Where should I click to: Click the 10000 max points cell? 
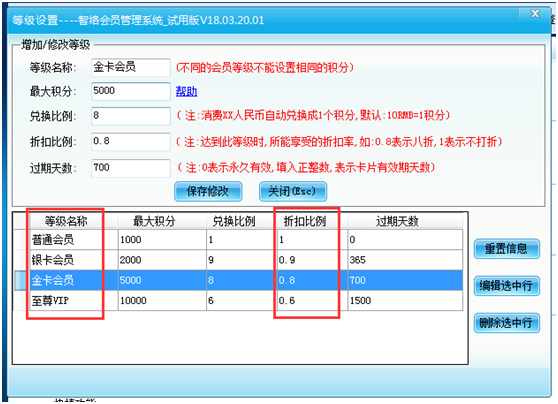click(162, 300)
